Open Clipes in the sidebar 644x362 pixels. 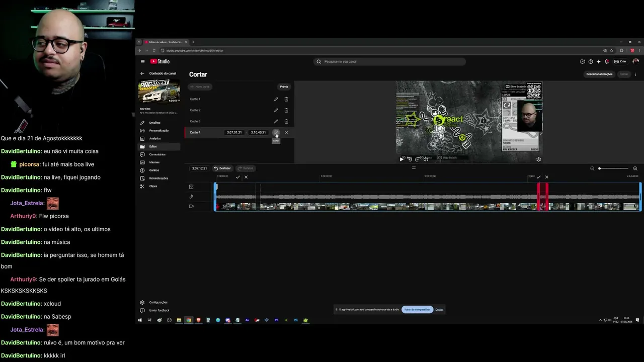(158, 186)
